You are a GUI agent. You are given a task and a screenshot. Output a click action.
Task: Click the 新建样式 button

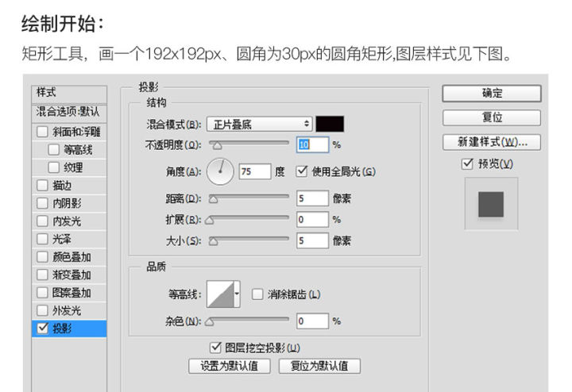(x=492, y=143)
